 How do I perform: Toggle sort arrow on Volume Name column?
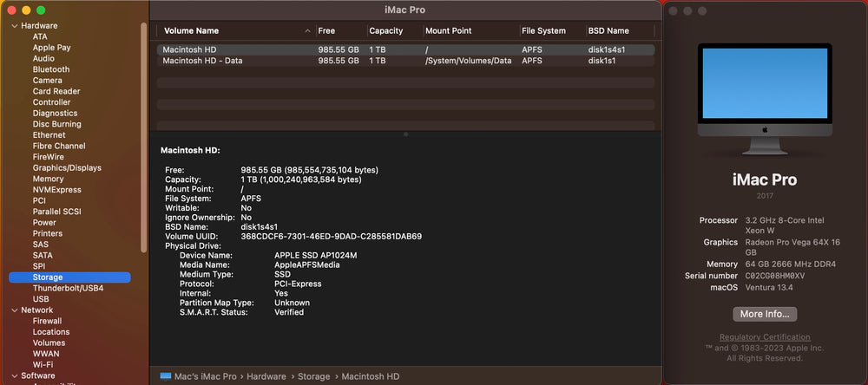tap(308, 31)
